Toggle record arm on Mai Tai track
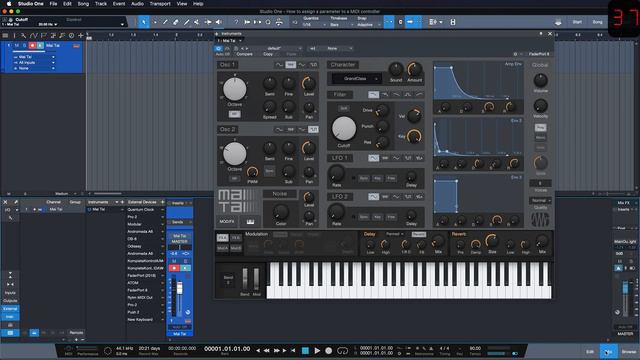Image resolution: width=640 pixels, height=360 pixels. point(32,45)
